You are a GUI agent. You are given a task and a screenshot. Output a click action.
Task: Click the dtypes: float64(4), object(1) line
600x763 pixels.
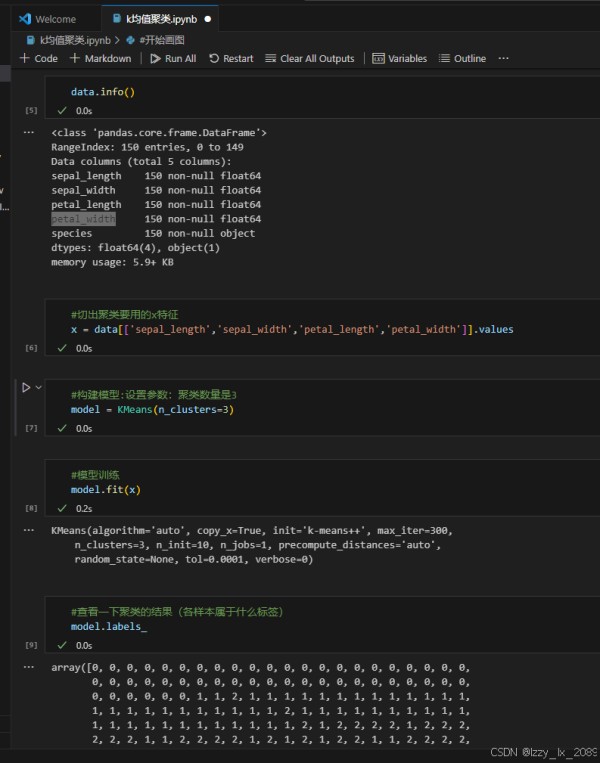click(135, 248)
